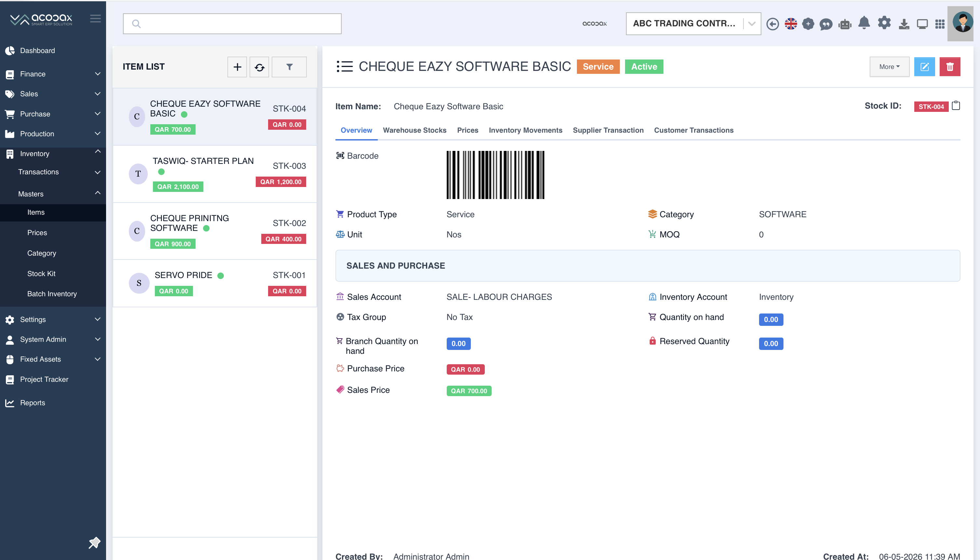
Task: Pin the sidebar with the pushpin icon
Action: (94, 543)
